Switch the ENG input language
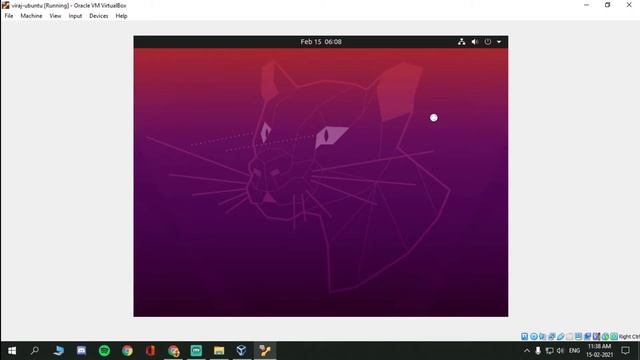Image resolution: width=640 pixels, height=360 pixels. click(574, 351)
